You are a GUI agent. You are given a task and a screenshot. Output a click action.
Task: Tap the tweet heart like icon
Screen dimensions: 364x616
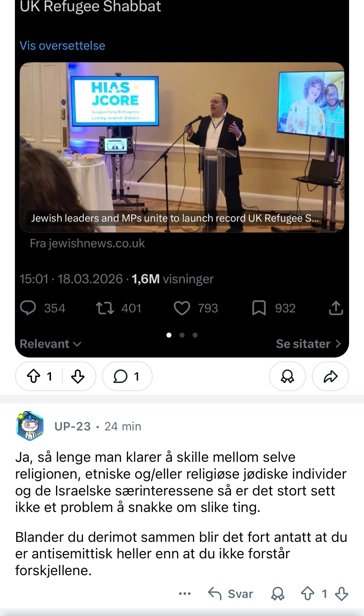[x=182, y=308]
